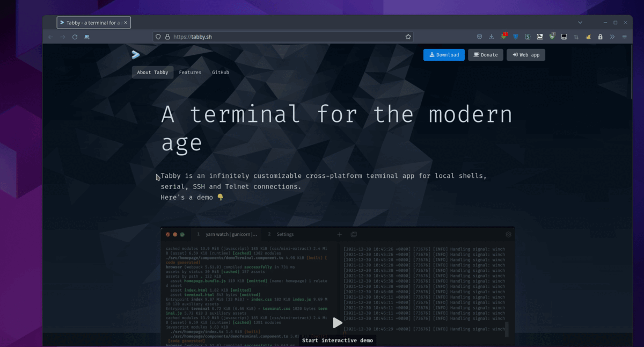The height and width of the screenshot is (347, 644).
Task: Open black-and-white face image extension icon
Action: click(540, 37)
